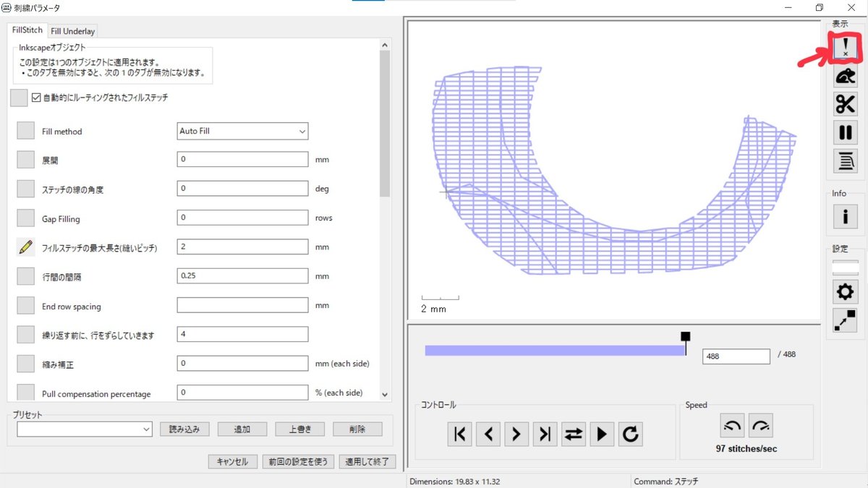Toggle the 展開 enable box
Screen dimensions: 868x488
click(26, 160)
